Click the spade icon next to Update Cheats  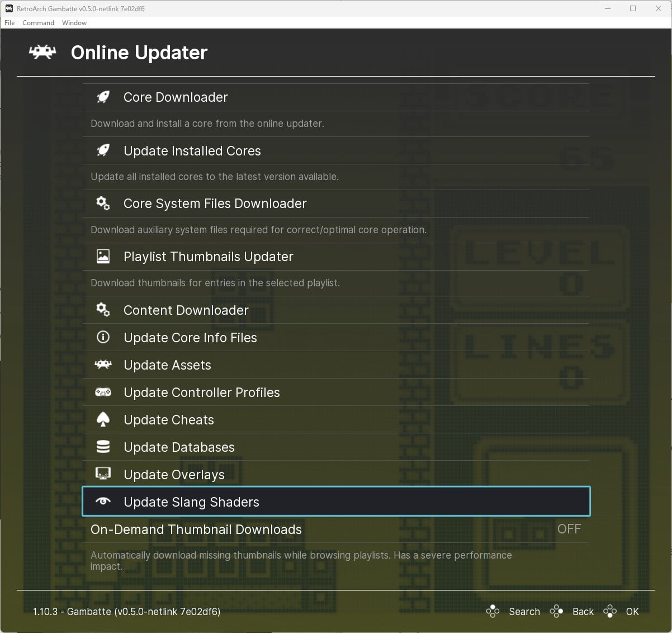(x=103, y=419)
